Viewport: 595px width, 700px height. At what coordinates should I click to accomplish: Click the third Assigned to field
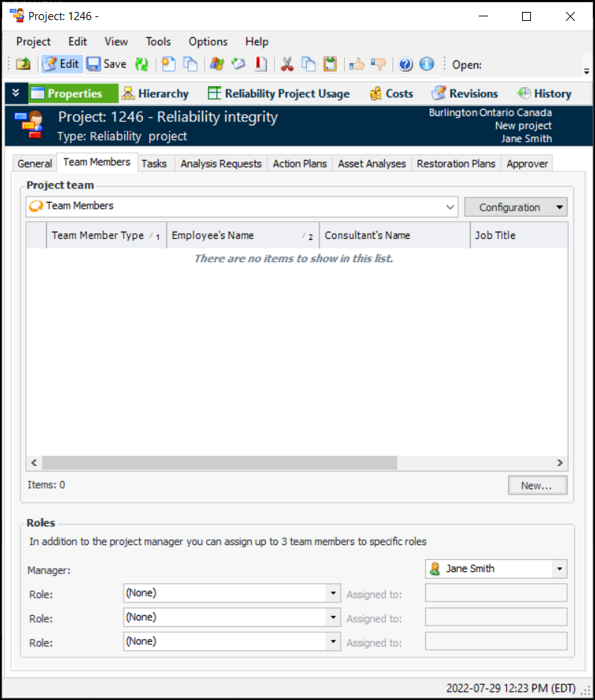[496, 641]
